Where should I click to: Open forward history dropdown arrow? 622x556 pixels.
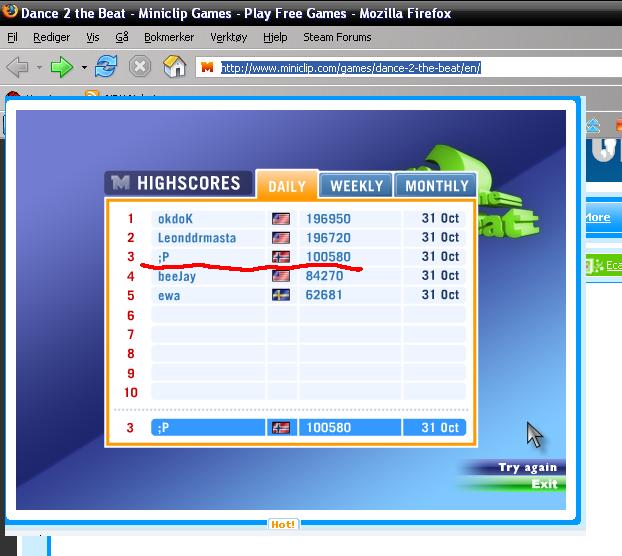[x=84, y=67]
